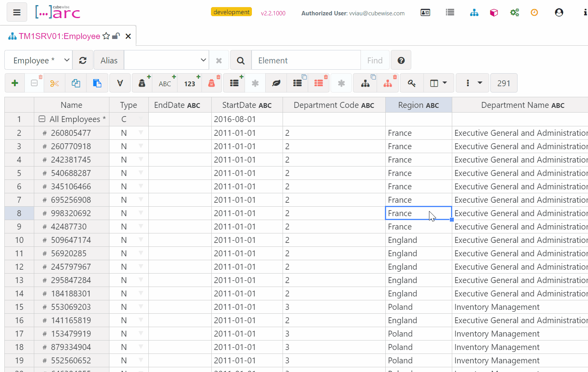Open the Alias selection dropdown
The height and width of the screenshot is (372, 588).
166,60
